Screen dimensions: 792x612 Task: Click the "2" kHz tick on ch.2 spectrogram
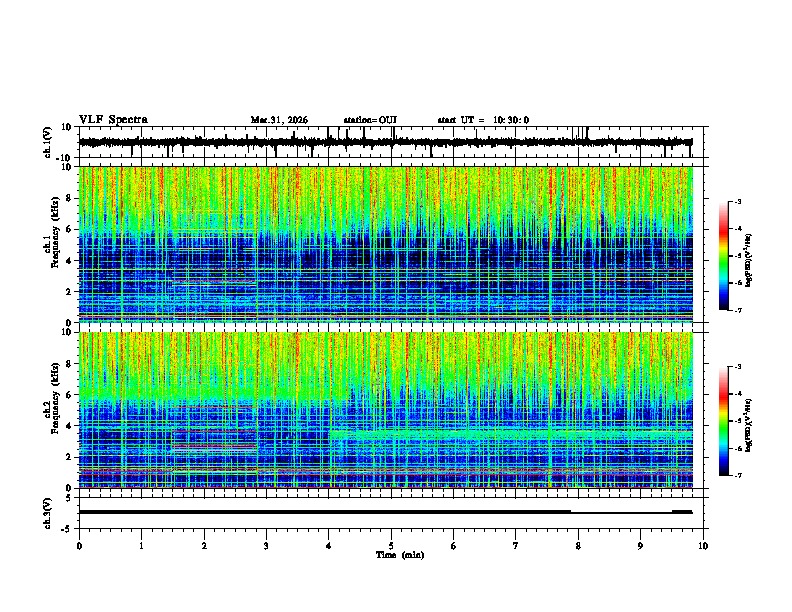70,457
